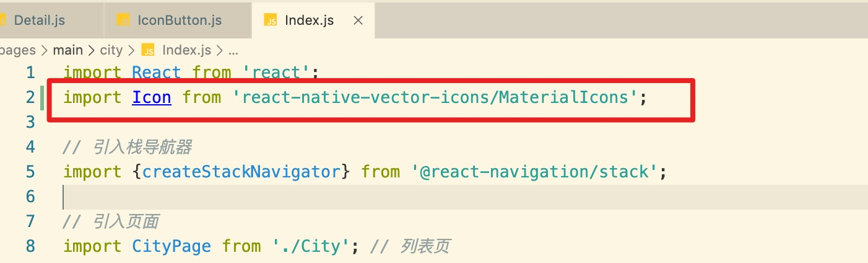Viewport: 868px width, 263px height.
Task: Click the createStackNavigator identifier
Action: pyautogui.click(x=242, y=172)
